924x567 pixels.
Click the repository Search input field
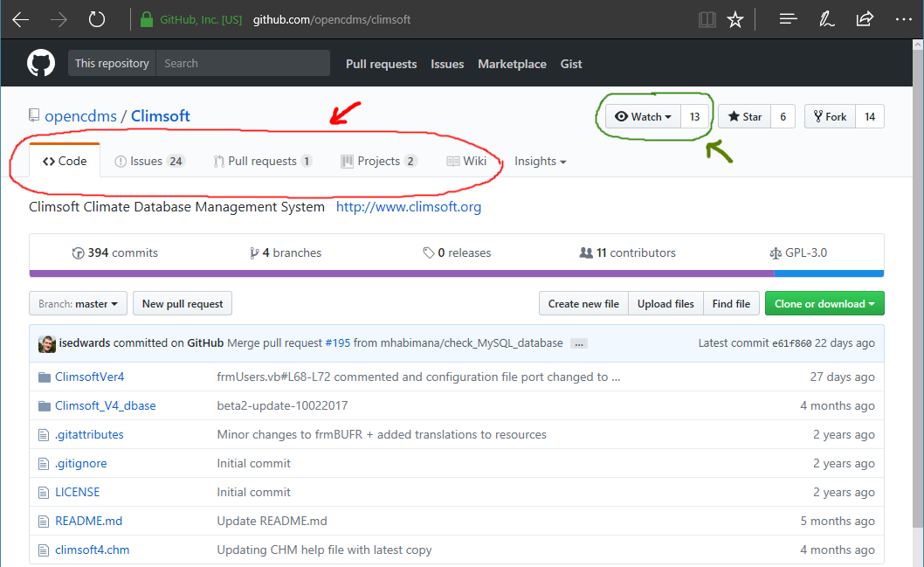(x=243, y=63)
